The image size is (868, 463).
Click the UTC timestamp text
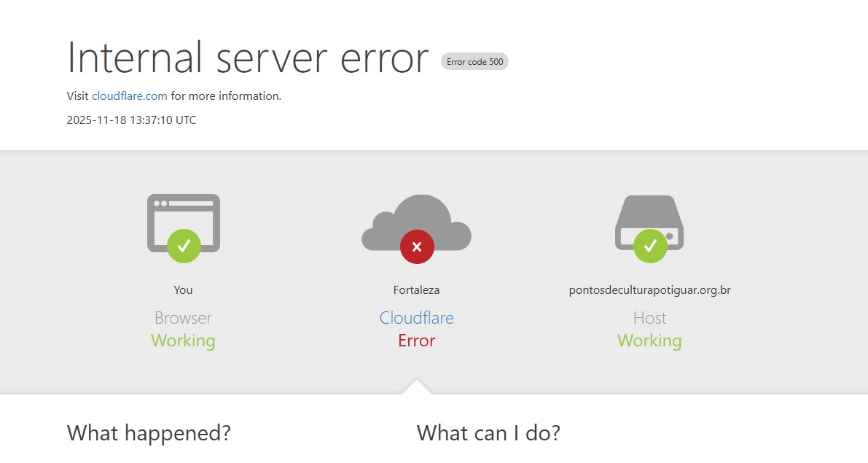click(x=131, y=120)
